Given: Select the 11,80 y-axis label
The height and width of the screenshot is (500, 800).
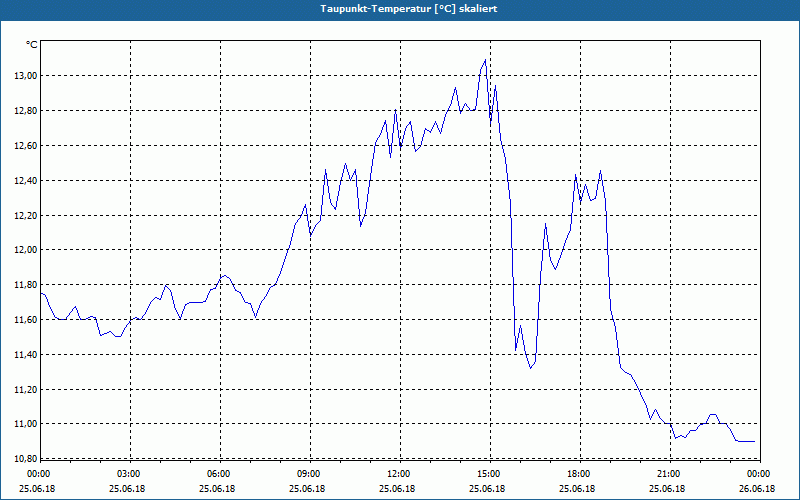Looking at the screenshot, I should 26,284.
